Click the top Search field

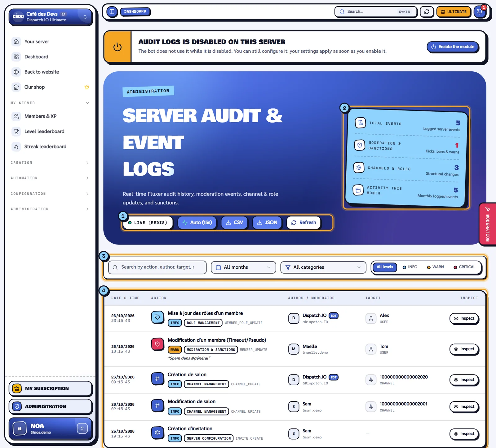[376, 12]
